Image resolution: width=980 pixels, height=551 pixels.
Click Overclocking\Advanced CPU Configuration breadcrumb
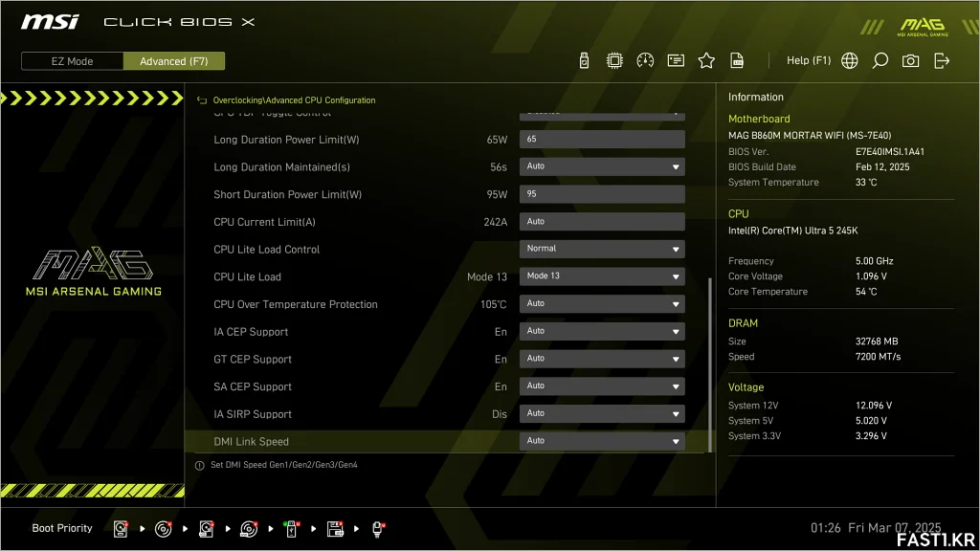[x=295, y=99]
